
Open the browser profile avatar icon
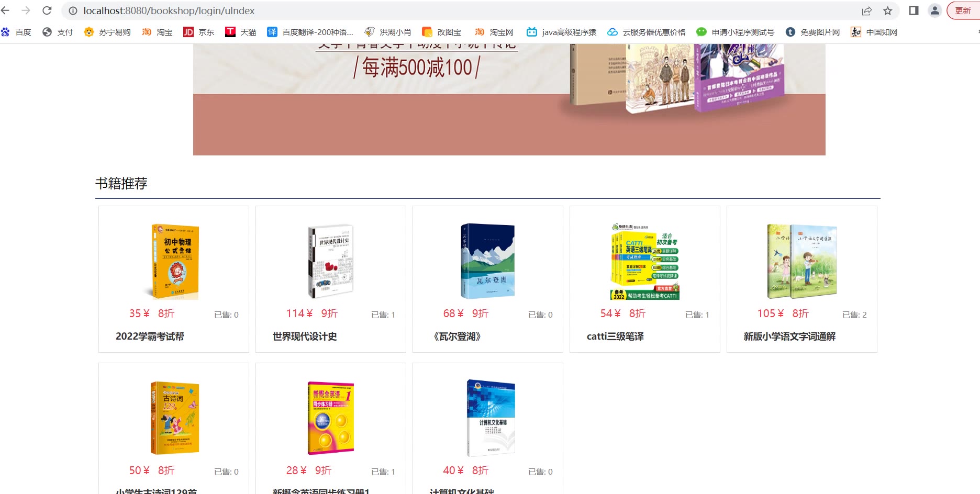[x=935, y=10]
